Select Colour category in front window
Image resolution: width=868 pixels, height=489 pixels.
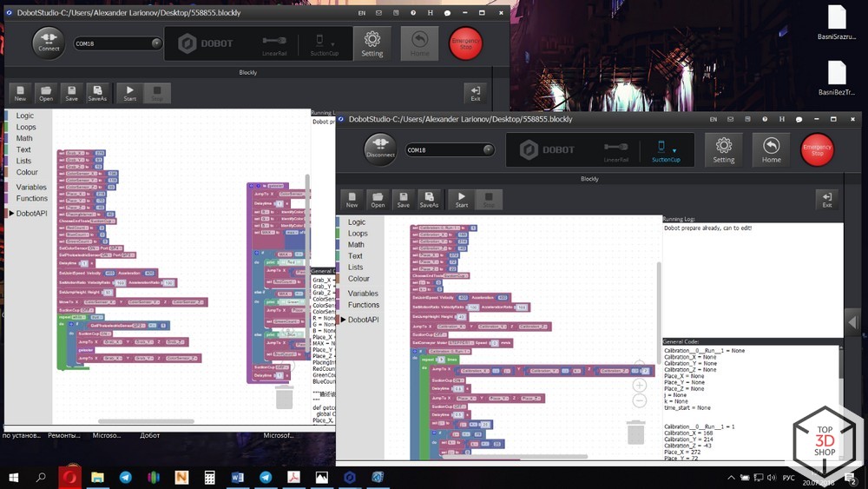tap(358, 279)
